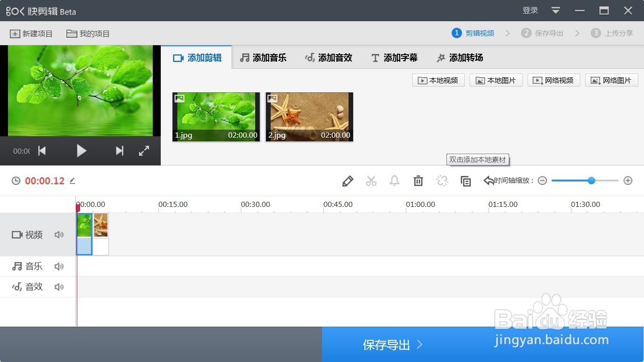Delete selected clip using the trash icon
This screenshot has width=644, height=362.
pyautogui.click(x=418, y=181)
